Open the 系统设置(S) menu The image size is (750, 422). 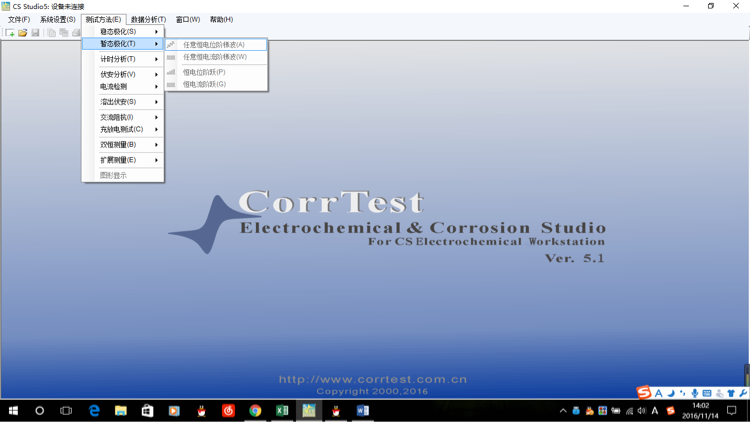pos(57,20)
